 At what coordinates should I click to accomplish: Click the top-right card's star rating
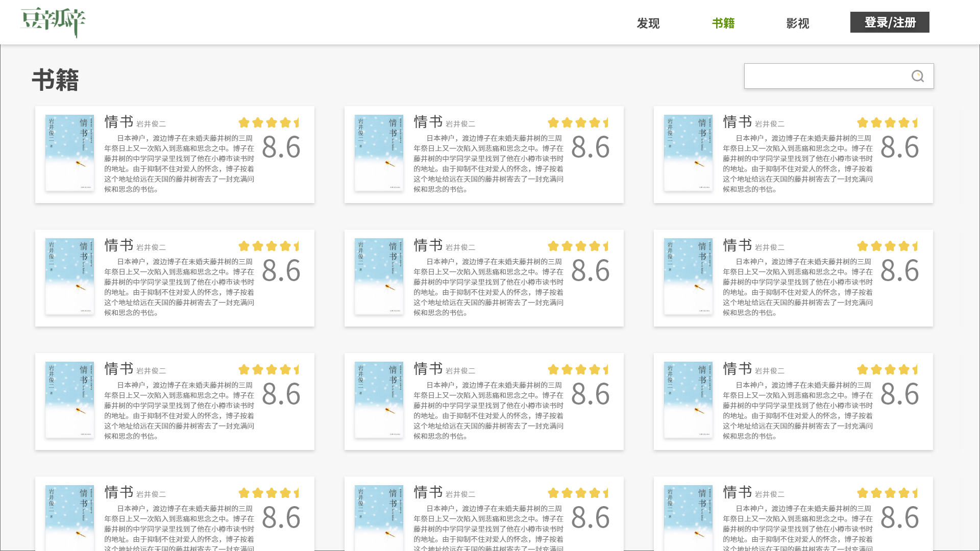tap(887, 122)
